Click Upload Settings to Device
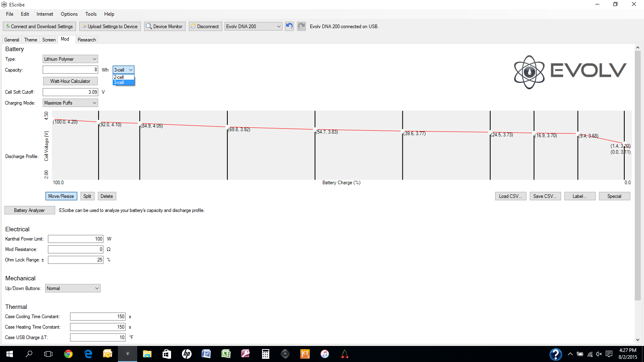 click(x=110, y=27)
